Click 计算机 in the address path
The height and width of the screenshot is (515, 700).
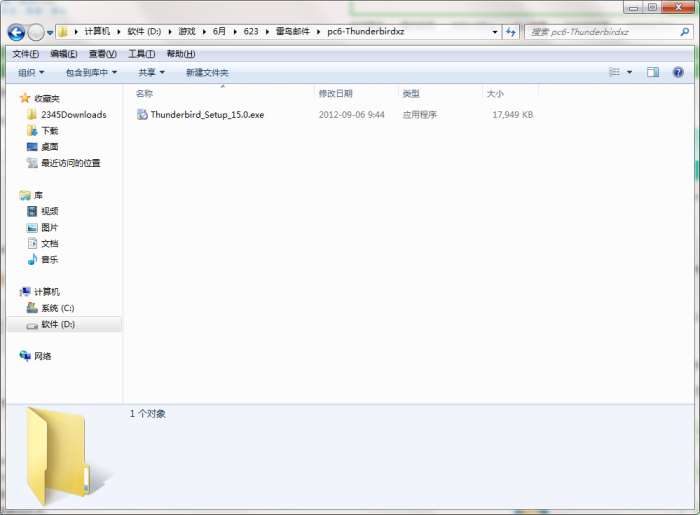pos(97,31)
